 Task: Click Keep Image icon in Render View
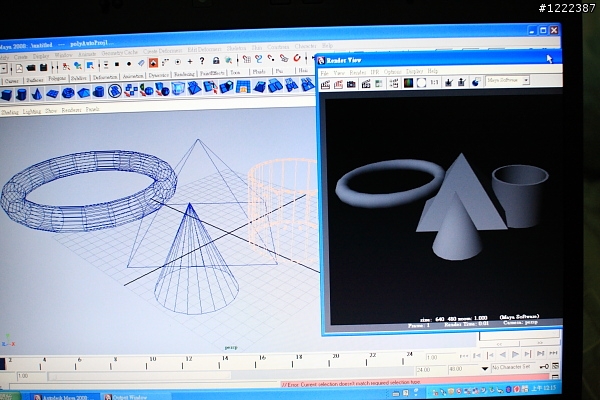pyautogui.click(x=448, y=82)
